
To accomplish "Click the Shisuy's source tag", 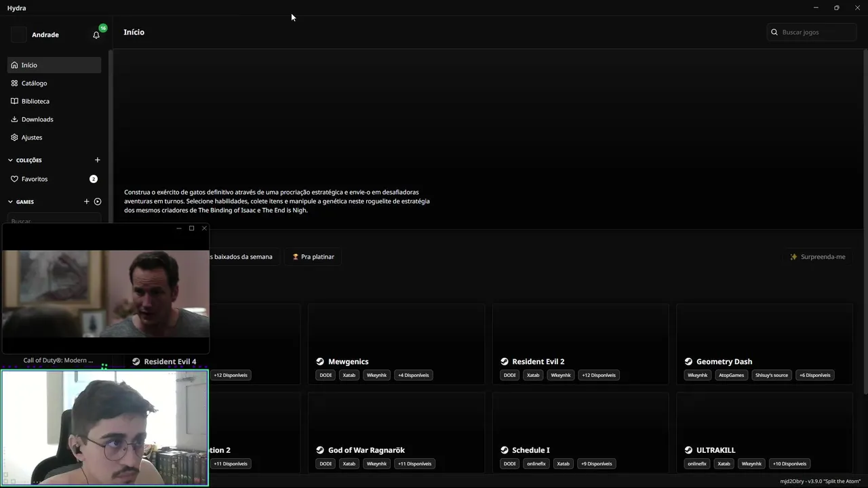I will (x=772, y=375).
